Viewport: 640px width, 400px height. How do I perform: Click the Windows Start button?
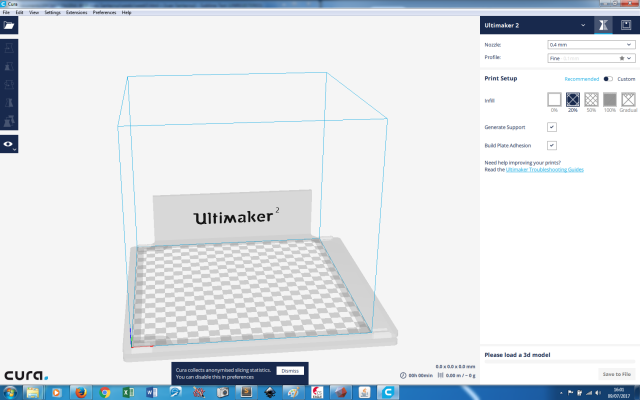10,393
